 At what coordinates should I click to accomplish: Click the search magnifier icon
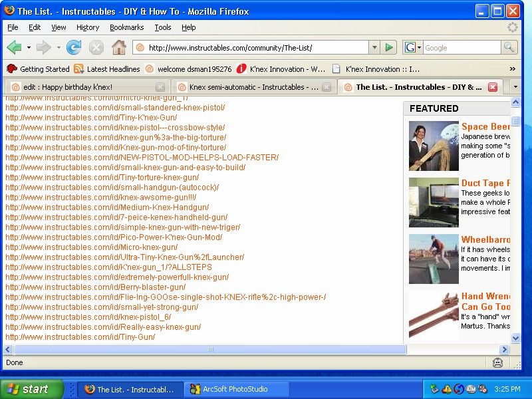click(x=509, y=47)
